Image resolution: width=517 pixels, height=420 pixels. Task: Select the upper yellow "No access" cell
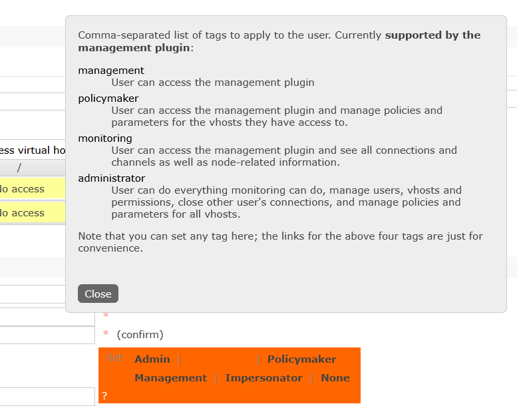click(x=27, y=189)
